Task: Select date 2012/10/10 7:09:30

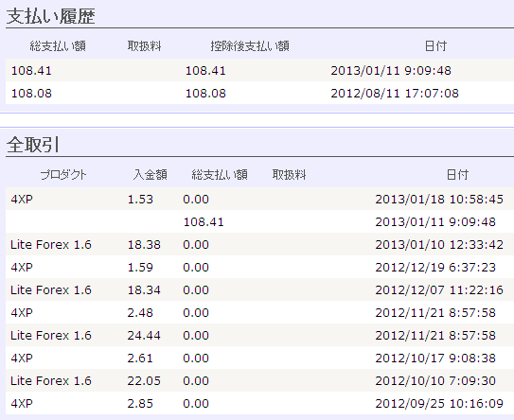Action: click(x=435, y=380)
